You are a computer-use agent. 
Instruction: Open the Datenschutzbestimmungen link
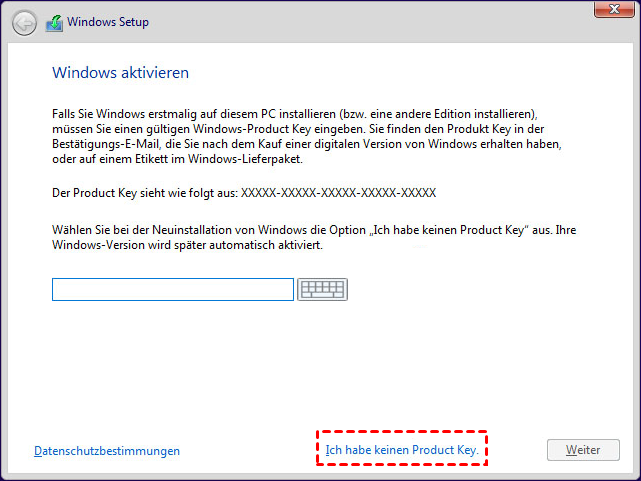107,451
